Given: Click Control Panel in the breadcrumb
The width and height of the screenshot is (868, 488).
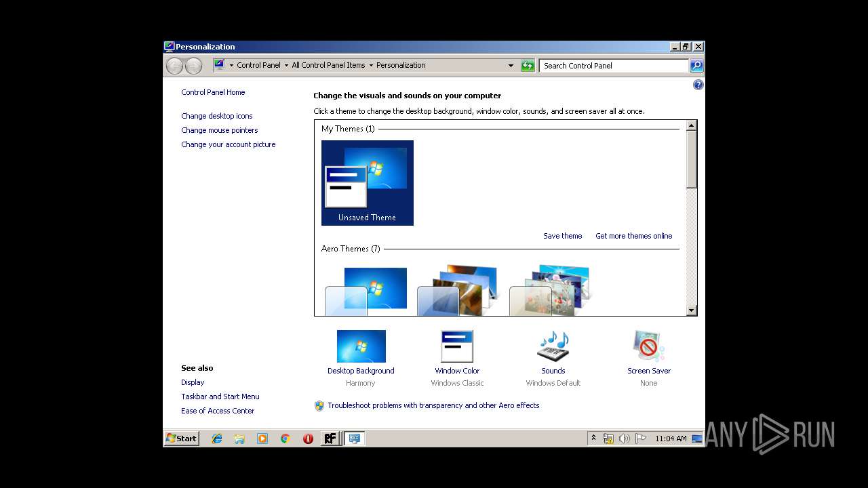Looking at the screenshot, I should point(258,65).
